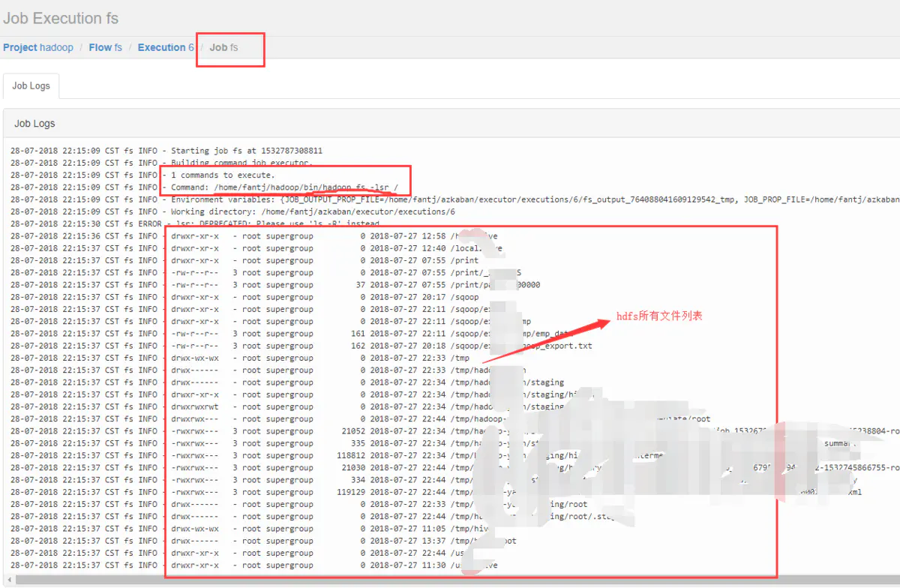The image size is (900, 588).
Task: Click the '/sqoop' row dated 2018-07-27 20:17
Action: [x=244, y=297]
